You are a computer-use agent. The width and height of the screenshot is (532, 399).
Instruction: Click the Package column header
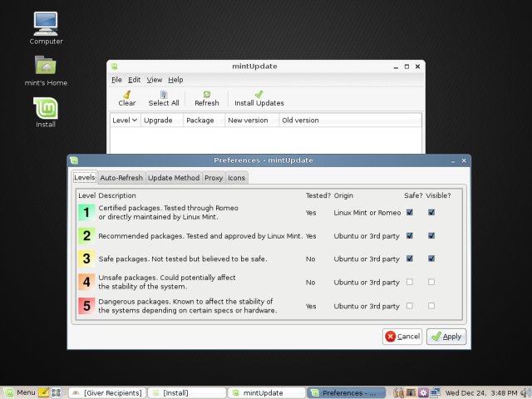(204, 120)
